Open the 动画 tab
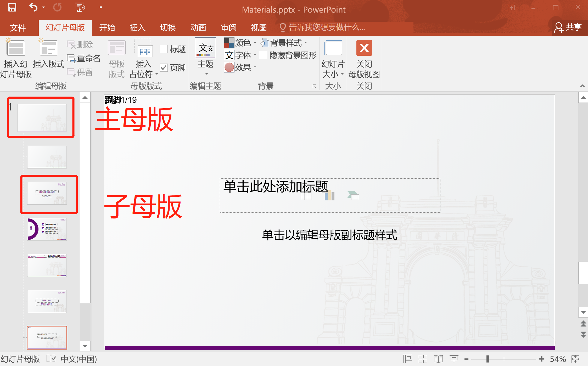The width and height of the screenshot is (588, 366). [198, 27]
